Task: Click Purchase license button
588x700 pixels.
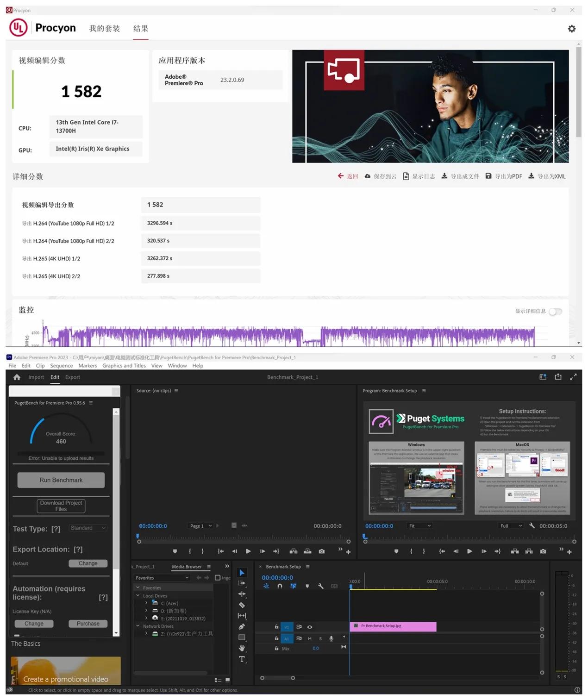Action: (88, 624)
